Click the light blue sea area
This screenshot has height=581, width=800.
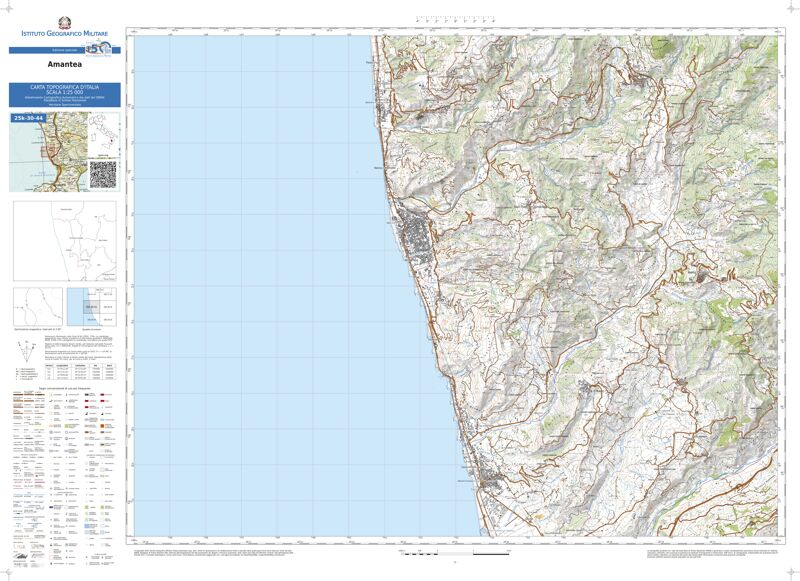pos(260,280)
